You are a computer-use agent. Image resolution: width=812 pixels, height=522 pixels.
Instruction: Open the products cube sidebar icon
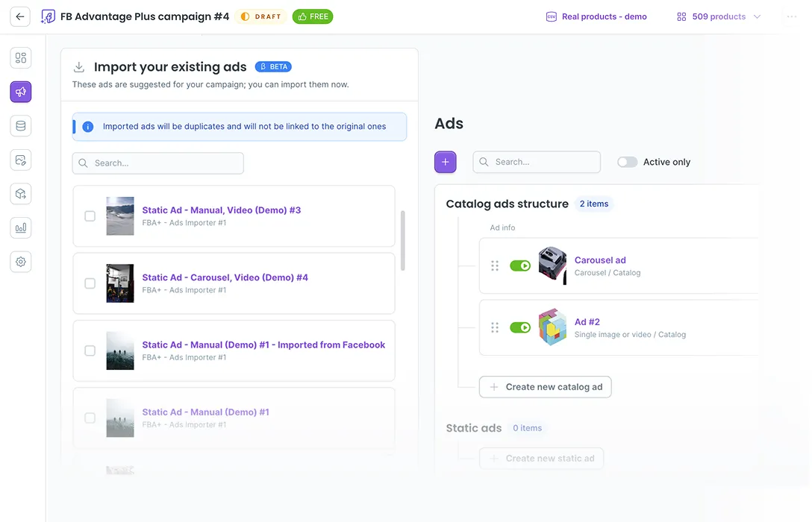21,193
